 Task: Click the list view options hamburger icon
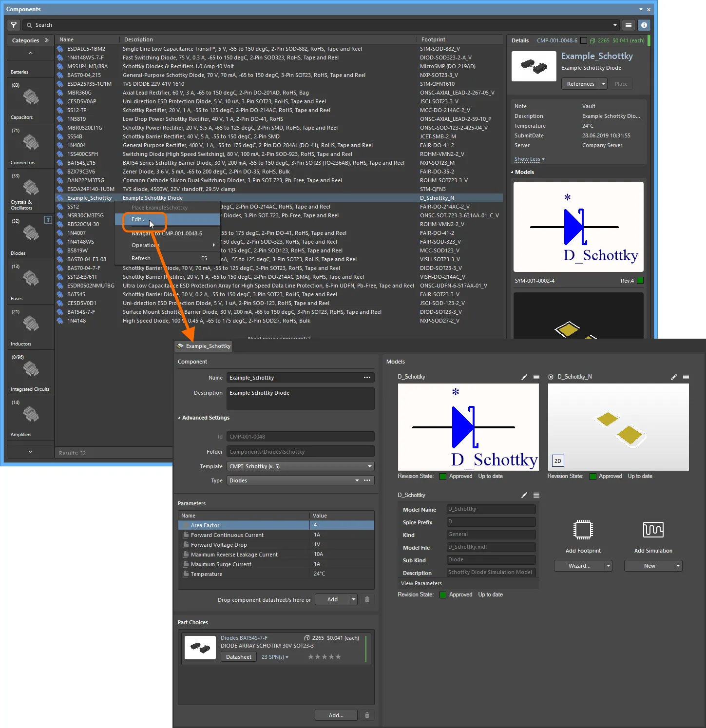628,25
